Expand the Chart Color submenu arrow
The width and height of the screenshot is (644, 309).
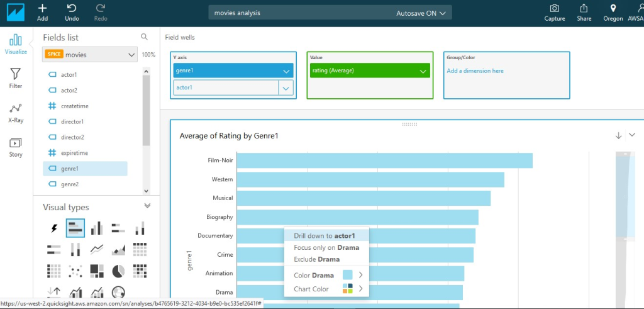click(x=360, y=288)
